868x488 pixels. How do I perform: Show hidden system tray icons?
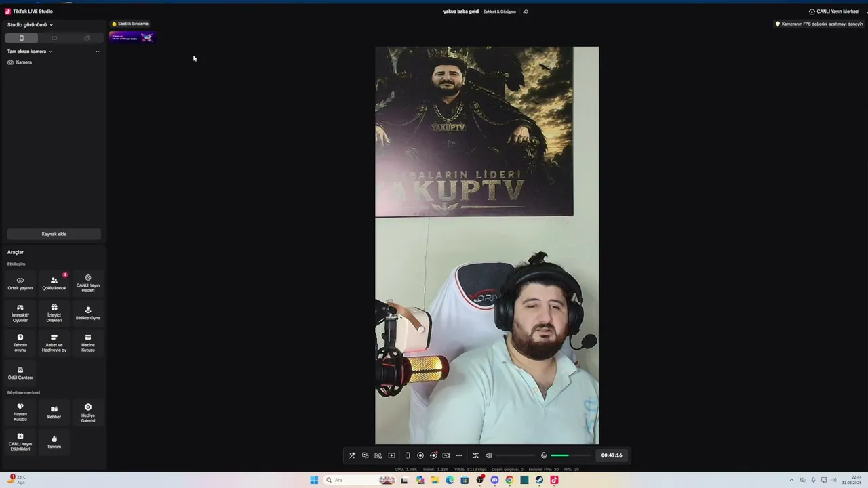click(792, 480)
